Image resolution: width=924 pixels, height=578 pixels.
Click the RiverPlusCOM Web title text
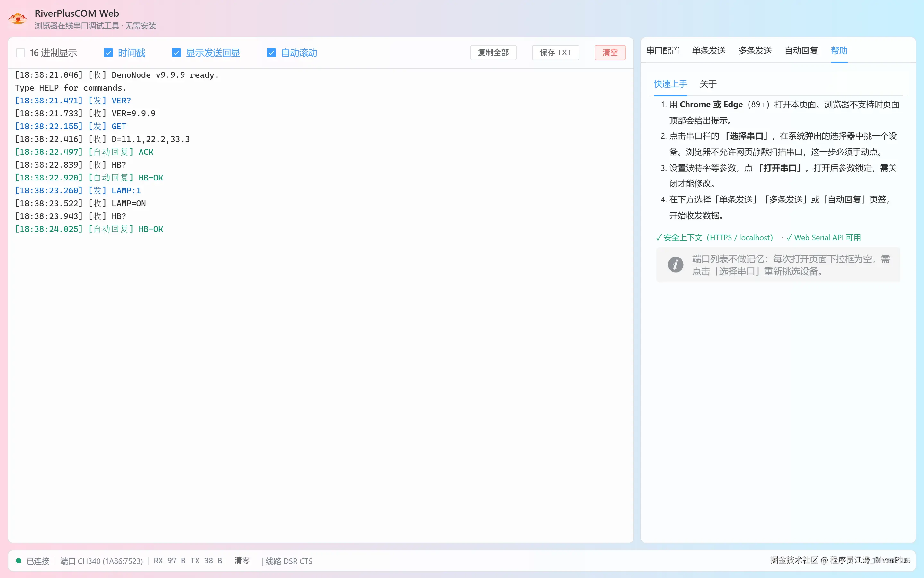click(x=77, y=13)
